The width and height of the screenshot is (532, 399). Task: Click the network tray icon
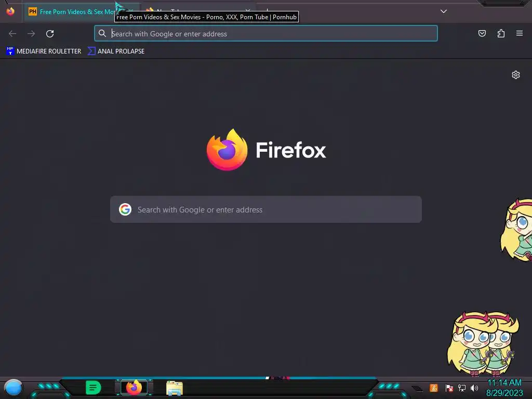coord(462,388)
